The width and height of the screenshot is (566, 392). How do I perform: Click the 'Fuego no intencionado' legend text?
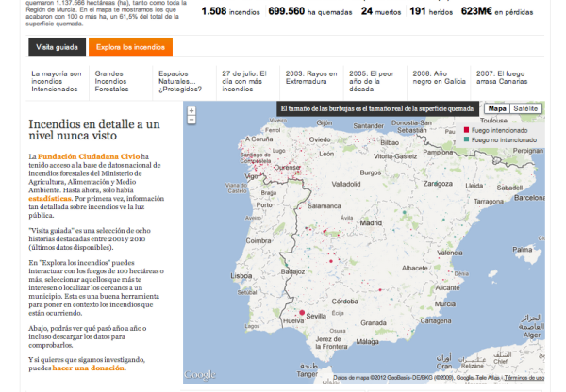[504, 139]
